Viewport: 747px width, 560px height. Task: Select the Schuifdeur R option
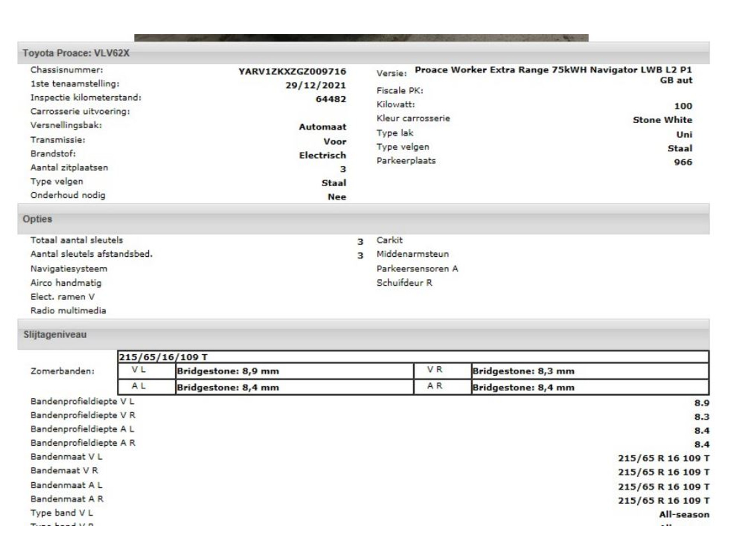pos(404,283)
